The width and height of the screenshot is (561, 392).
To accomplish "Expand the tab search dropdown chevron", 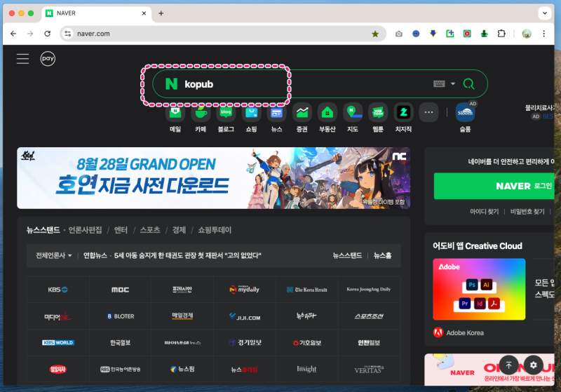I will (x=545, y=13).
